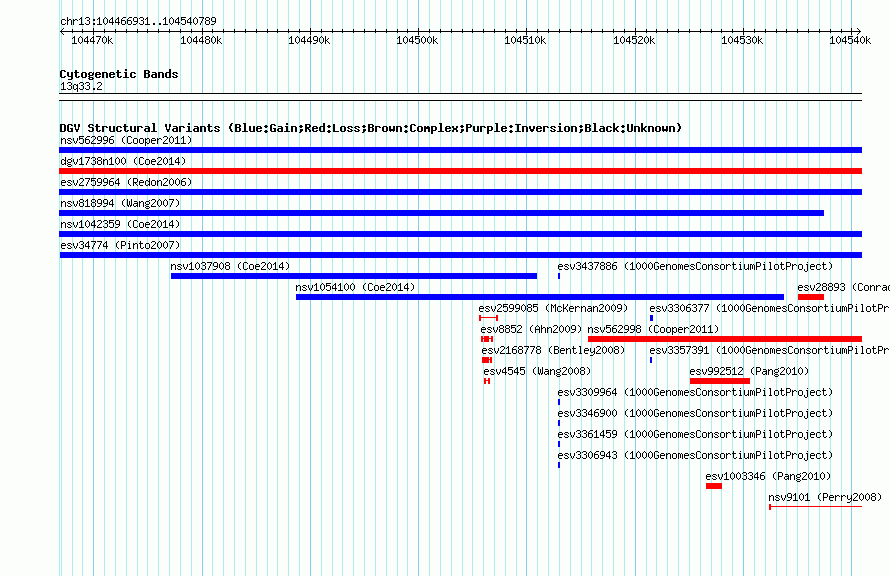
Task: Click the esv2599085 red loss glyph
Action: (488, 318)
